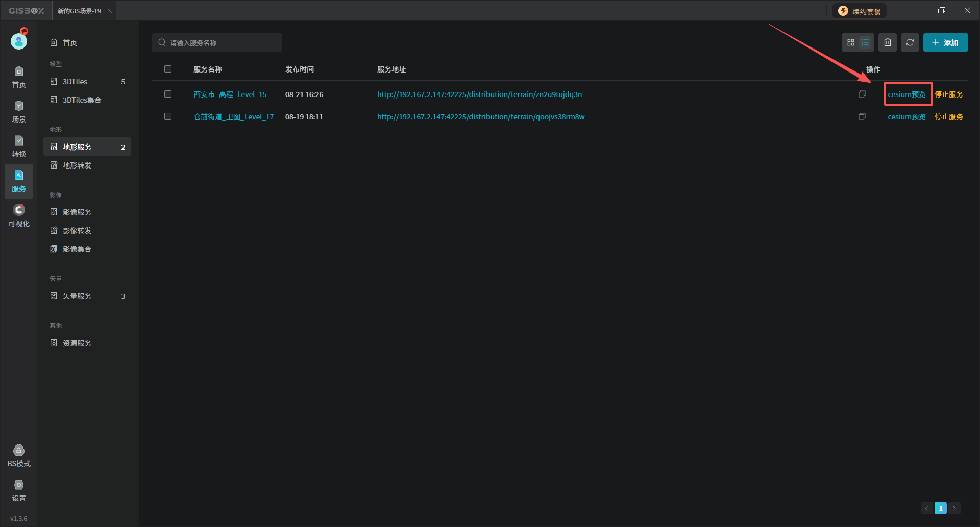
Task: Copy address of 西安市_高程_Level_15 service
Action: (x=862, y=94)
